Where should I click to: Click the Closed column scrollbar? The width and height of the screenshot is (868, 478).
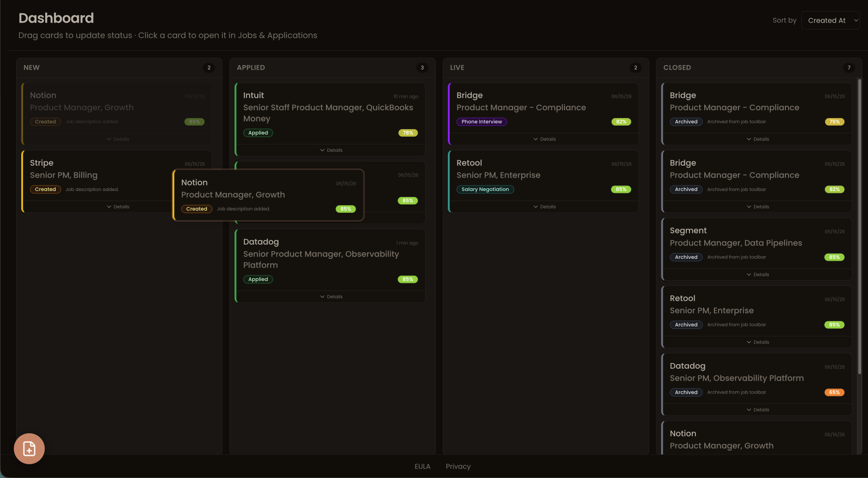[859, 226]
